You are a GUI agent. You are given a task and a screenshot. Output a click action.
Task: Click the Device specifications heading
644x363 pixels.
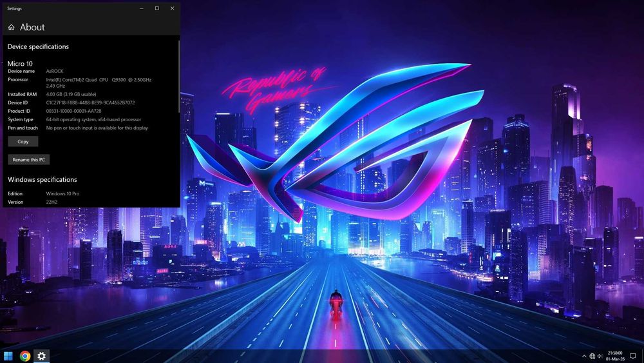(38, 46)
